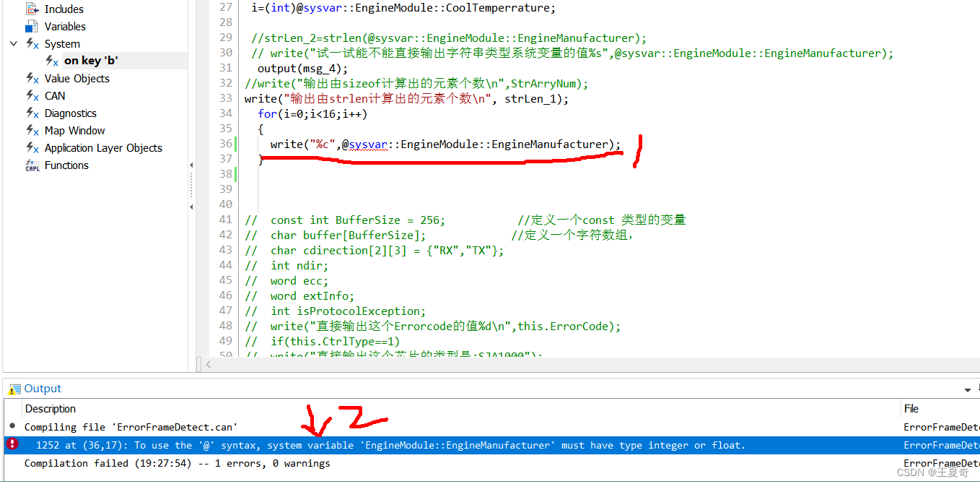The width and height of the screenshot is (980, 484).
Task: Select the Variables tree node
Action: pyautogui.click(x=65, y=27)
